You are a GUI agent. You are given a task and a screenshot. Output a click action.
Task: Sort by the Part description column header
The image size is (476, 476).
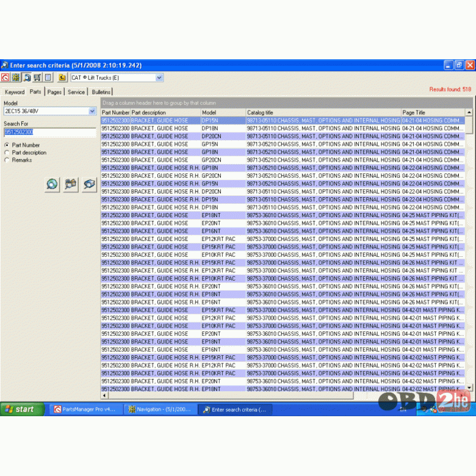[165, 113]
